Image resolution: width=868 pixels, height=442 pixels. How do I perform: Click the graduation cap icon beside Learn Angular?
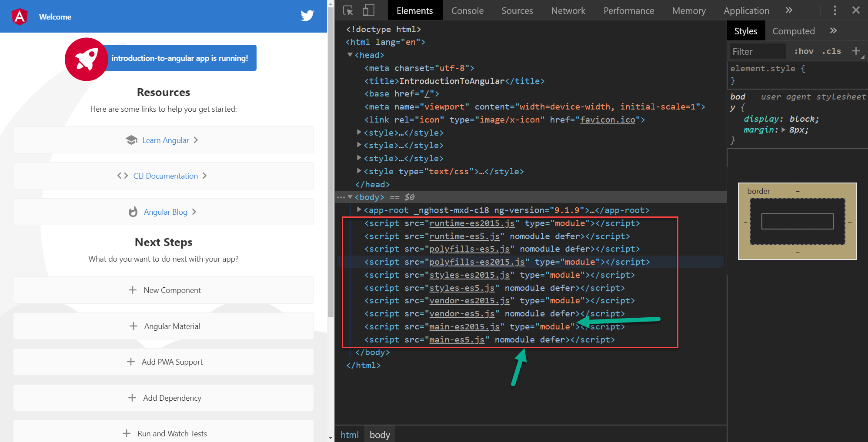131,140
